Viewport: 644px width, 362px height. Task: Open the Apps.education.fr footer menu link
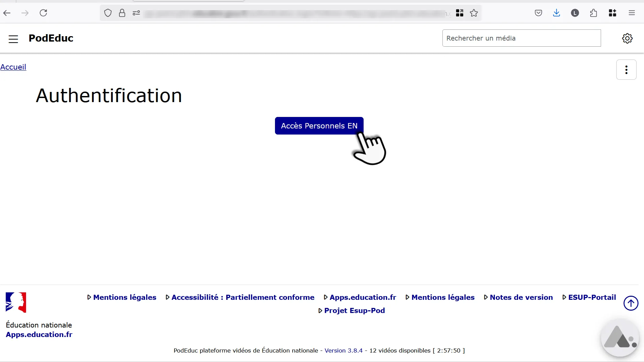click(363, 297)
